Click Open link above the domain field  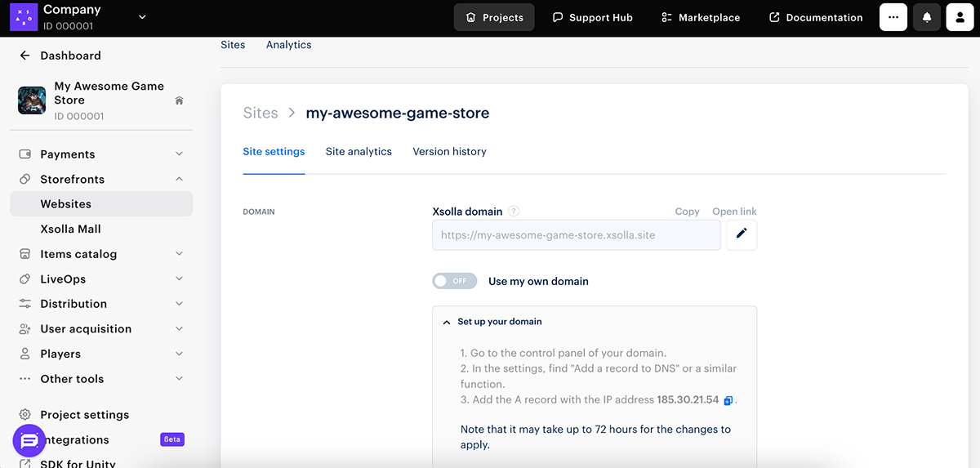pyautogui.click(x=734, y=212)
